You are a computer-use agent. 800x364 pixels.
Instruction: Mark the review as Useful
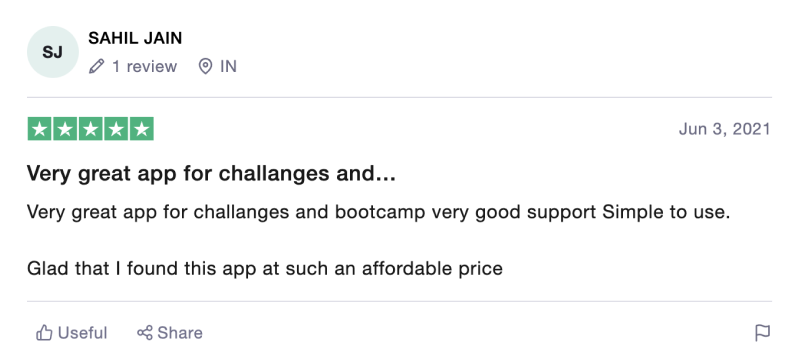coord(72,333)
